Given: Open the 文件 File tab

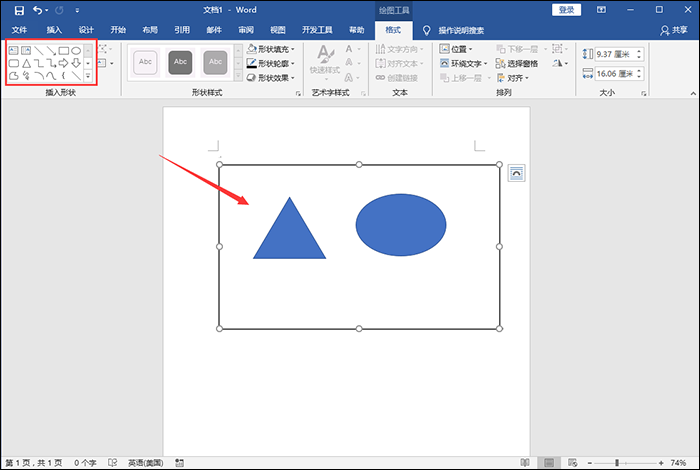Looking at the screenshot, I should (x=19, y=30).
